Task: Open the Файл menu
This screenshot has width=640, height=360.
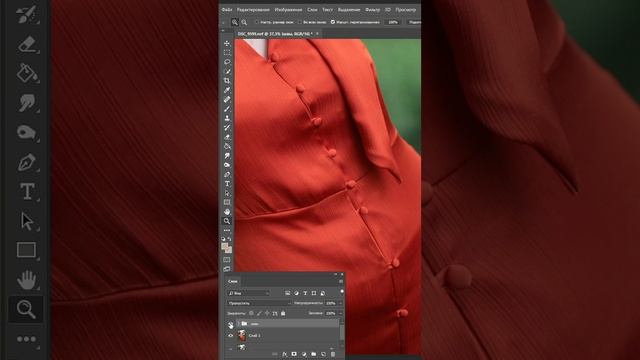Action: [x=227, y=9]
